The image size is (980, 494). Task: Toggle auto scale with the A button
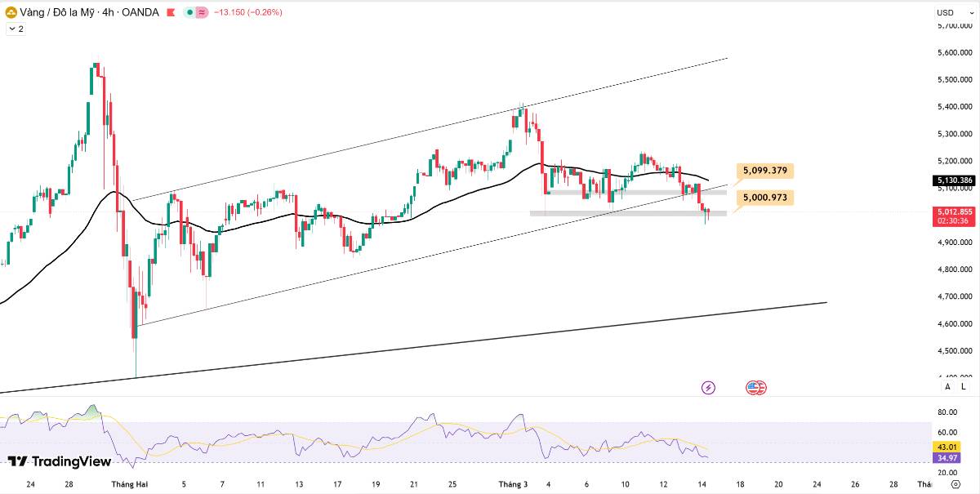click(x=947, y=387)
